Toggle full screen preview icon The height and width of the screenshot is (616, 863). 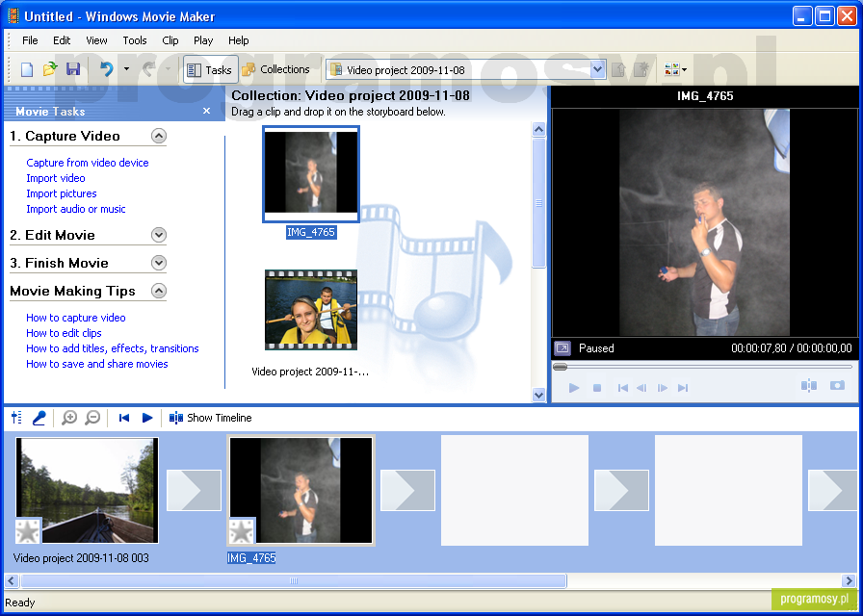pyautogui.click(x=562, y=348)
